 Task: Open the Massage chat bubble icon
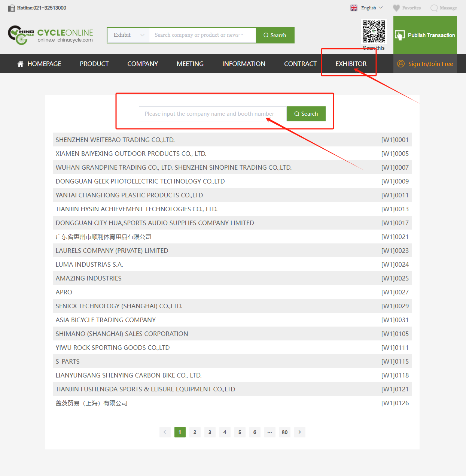(434, 8)
